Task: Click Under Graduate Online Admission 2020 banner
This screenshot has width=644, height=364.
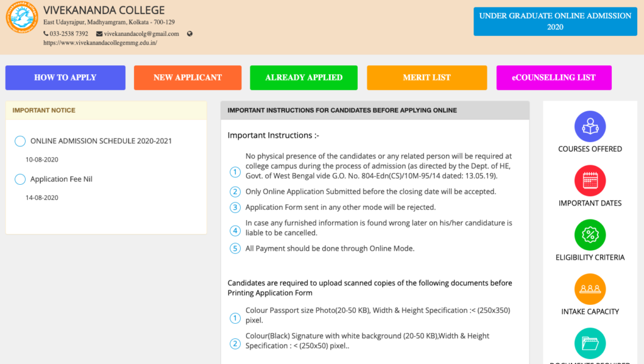Action: 555,21
